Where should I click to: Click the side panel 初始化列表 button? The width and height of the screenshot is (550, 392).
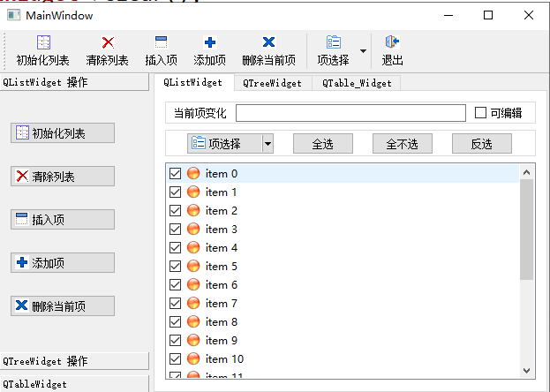point(63,133)
